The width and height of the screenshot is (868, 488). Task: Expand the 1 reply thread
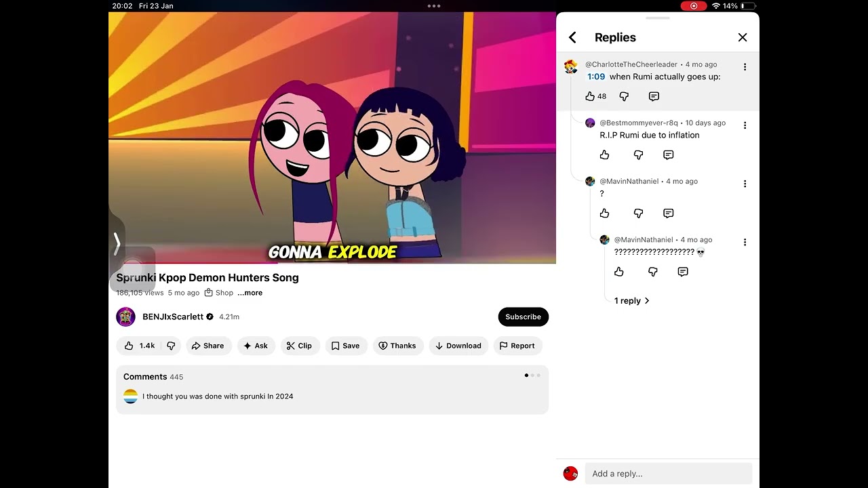tap(631, 301)
